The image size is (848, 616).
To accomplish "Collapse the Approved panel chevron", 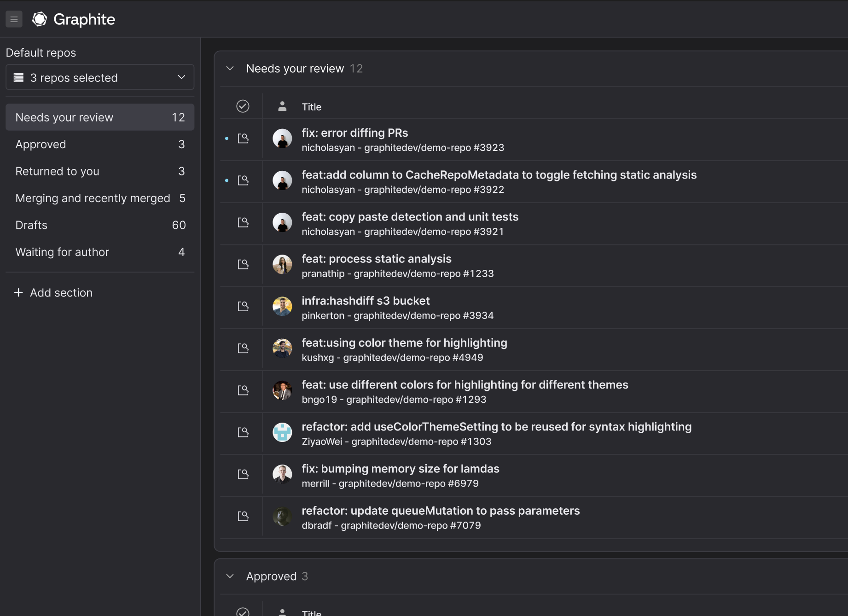I will [x=230, y=576].
